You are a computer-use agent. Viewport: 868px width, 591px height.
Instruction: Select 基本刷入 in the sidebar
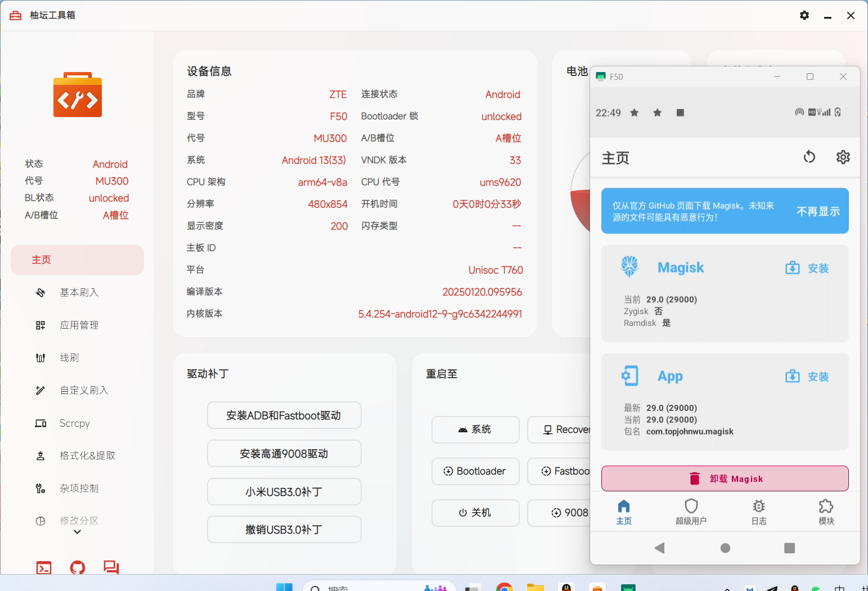point(79,293)
